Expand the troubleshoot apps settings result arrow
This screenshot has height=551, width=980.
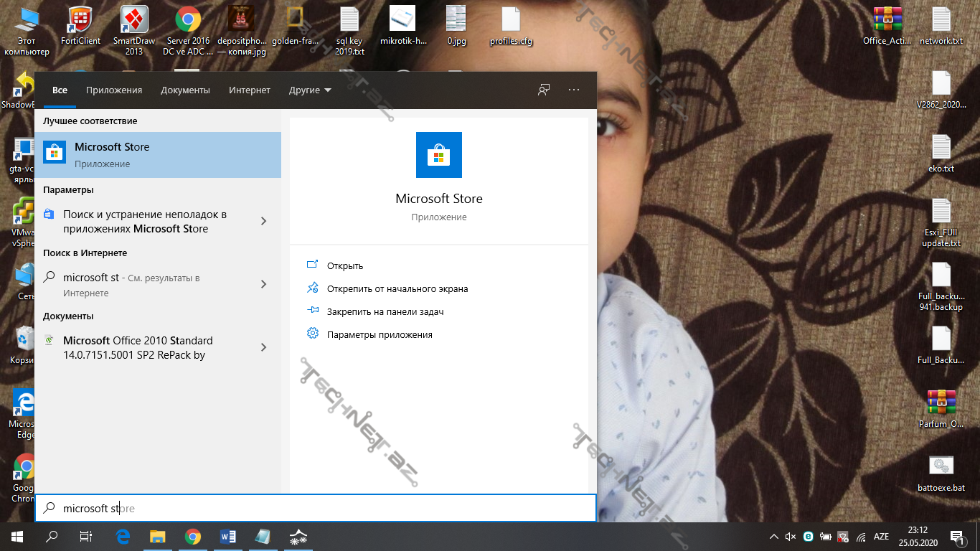point(263,221)
